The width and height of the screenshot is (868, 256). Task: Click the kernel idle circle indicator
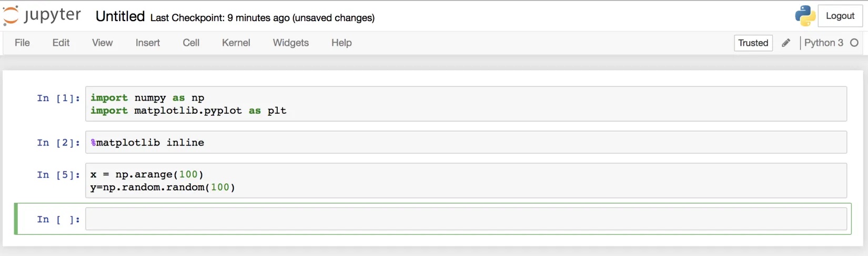[x=854, y=43]
